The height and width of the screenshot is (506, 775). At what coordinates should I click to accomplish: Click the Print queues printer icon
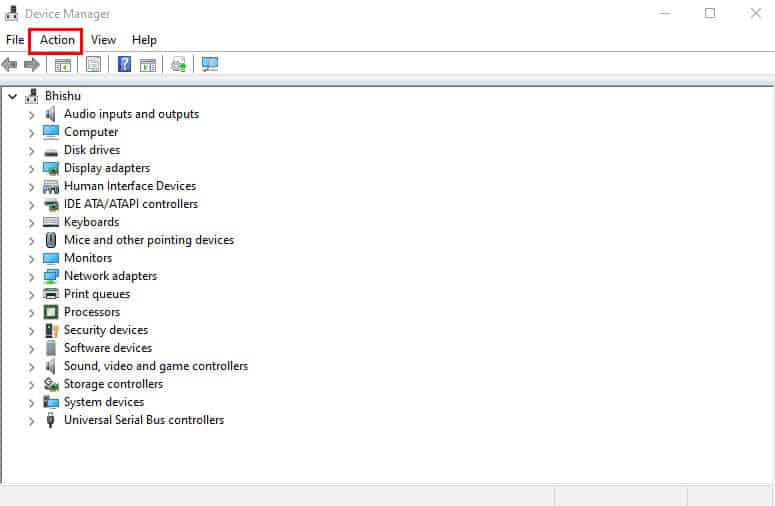coord(51,294)
